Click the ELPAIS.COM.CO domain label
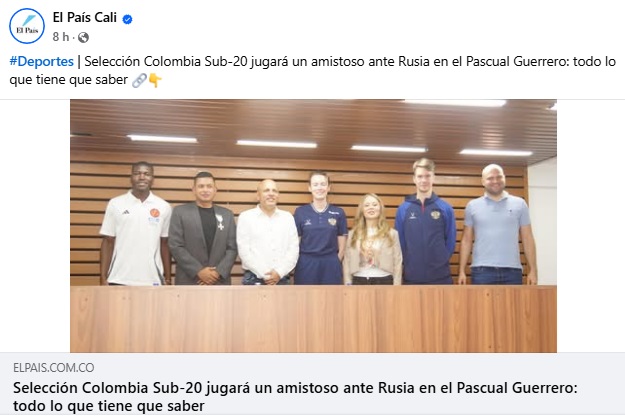The height and width of the screenshot is (416, 625). tap(54, 367)
